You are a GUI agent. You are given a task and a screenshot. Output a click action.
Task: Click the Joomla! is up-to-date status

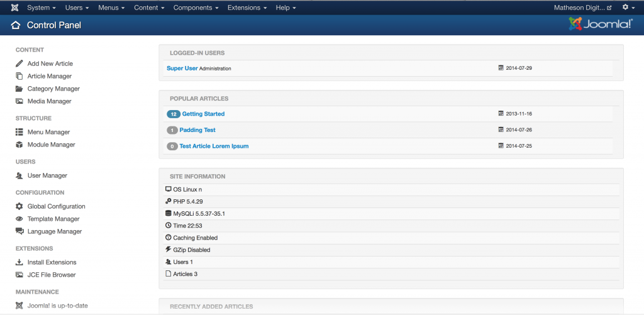click(x=57, y=306)
